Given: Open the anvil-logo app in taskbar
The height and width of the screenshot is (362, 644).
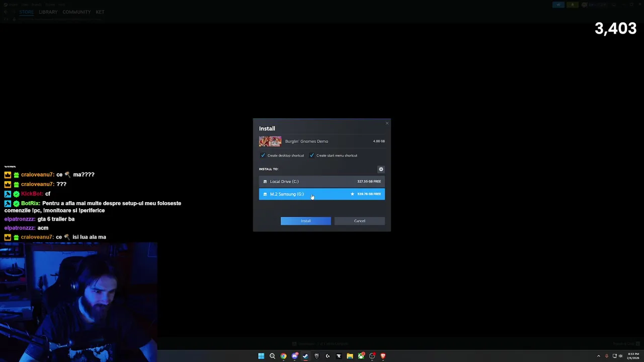Looking at the screenshot, I should (339, 356).
